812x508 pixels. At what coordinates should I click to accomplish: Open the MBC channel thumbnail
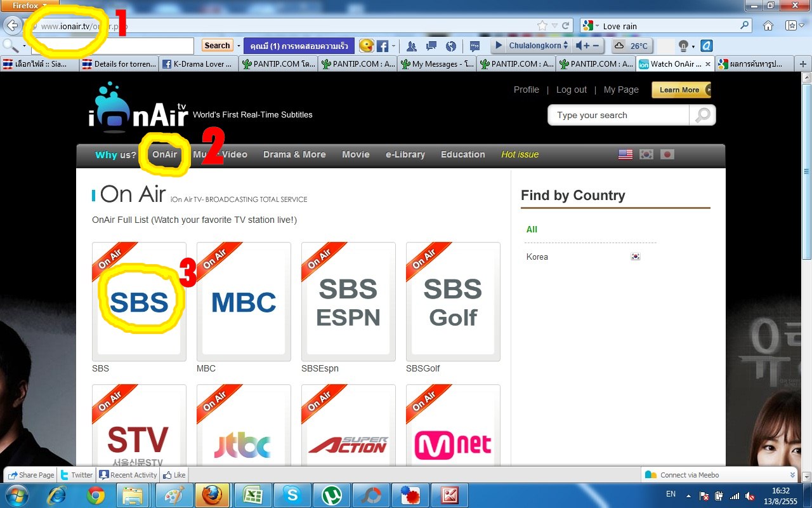[x=244, y=302]
